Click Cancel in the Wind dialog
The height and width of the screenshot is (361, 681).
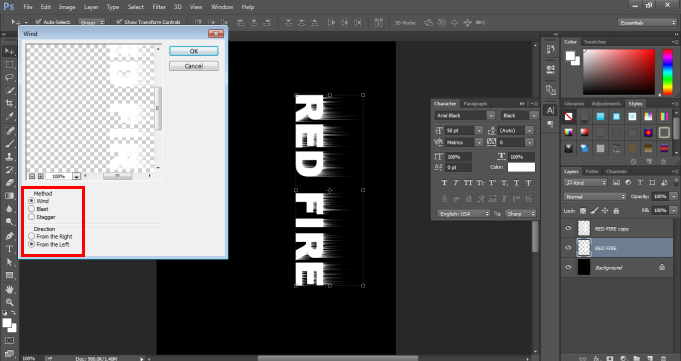(x=194, y=66)
